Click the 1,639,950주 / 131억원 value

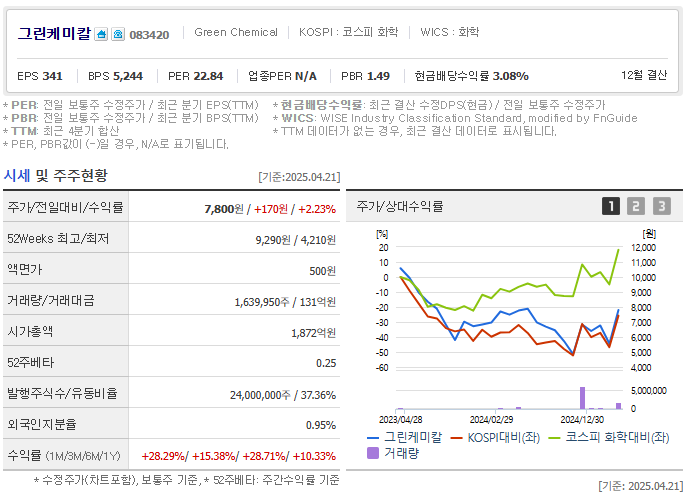[285, 302]
